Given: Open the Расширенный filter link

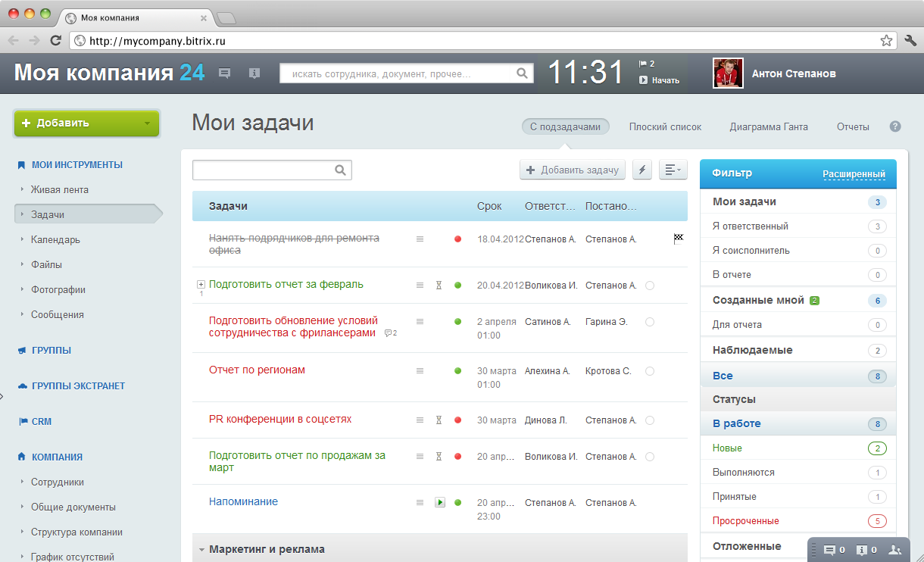Looking at the screenshot, I should (x=854, y=173).
